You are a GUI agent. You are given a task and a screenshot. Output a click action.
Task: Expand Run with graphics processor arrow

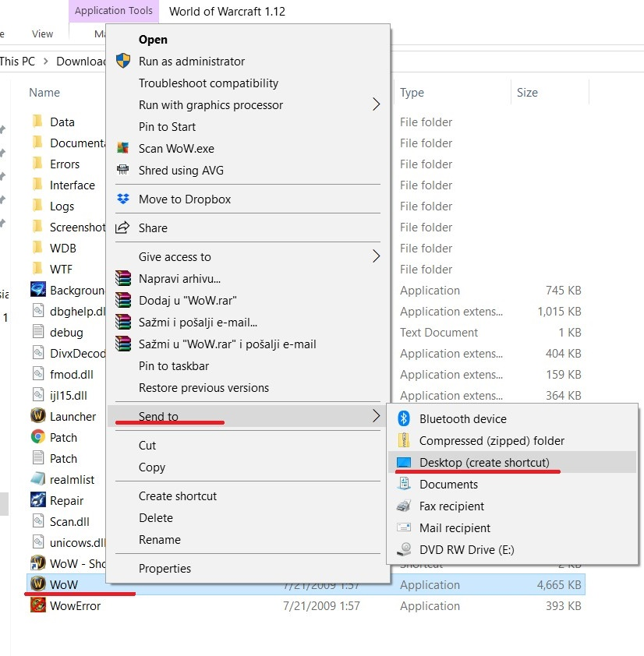pos(376,104)
